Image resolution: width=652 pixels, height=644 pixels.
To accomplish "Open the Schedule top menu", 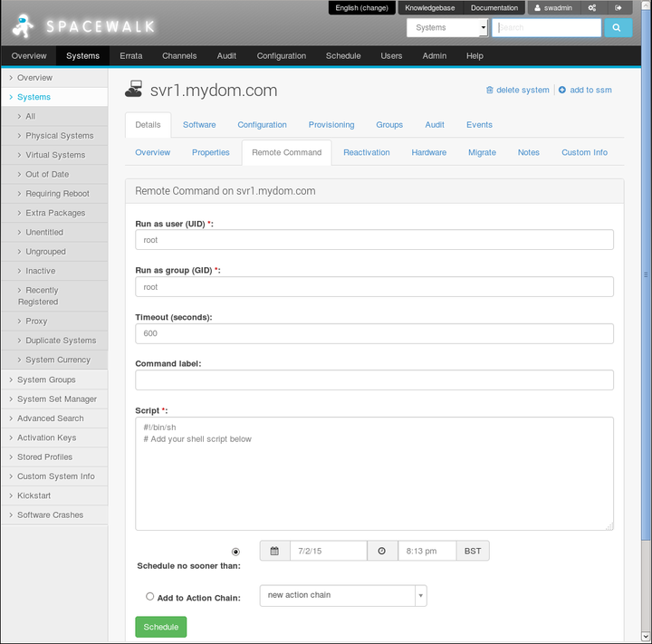I will click(x=343, y=56).
